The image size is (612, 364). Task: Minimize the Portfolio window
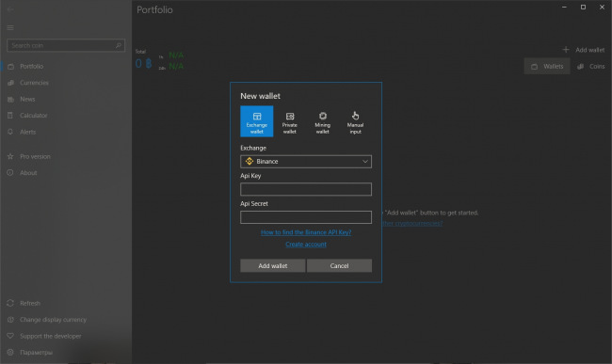click(564, 7)
